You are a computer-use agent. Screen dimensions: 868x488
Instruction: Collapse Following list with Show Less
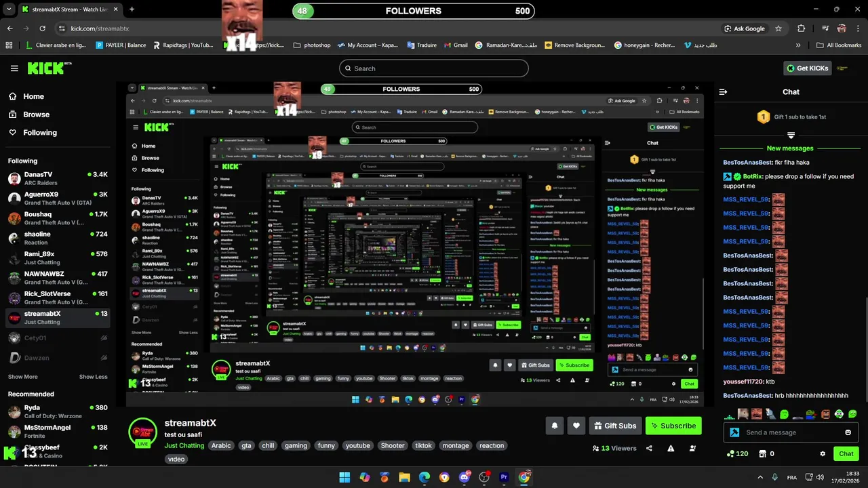(x=93, y=377)
